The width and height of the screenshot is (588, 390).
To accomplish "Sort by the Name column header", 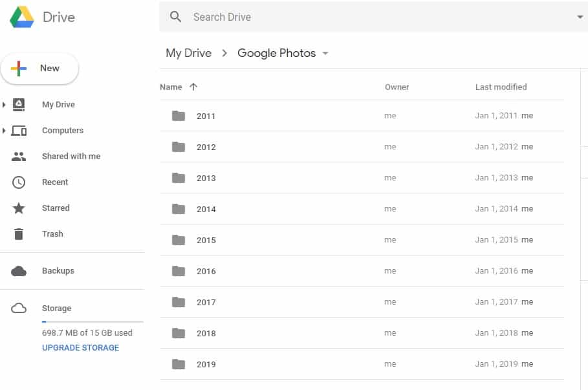I will [x=171, y=87].
